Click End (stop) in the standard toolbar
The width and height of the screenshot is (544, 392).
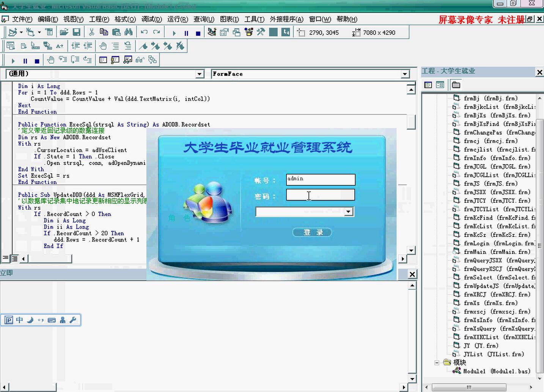[x=198, y=33]
